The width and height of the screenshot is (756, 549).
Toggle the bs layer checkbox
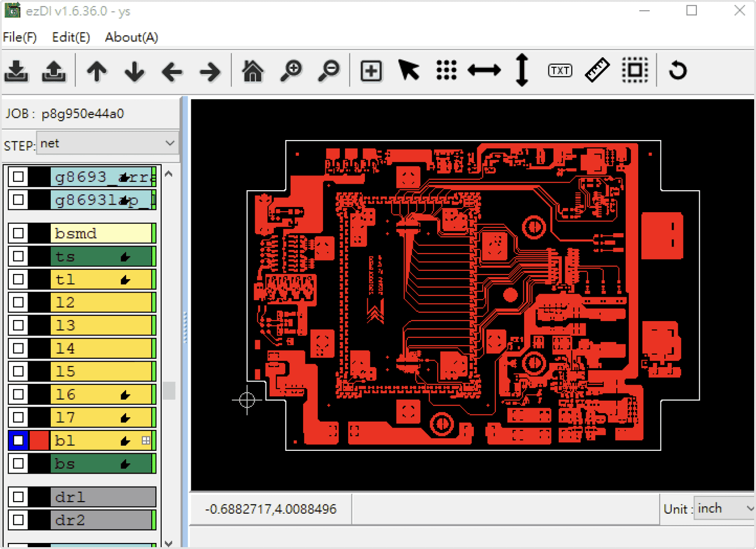[18, 463]
